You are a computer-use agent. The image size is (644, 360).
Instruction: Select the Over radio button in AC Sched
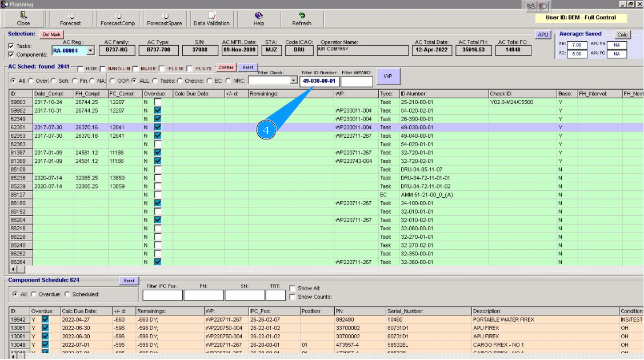pyautogui.click(x=31, y=81)
